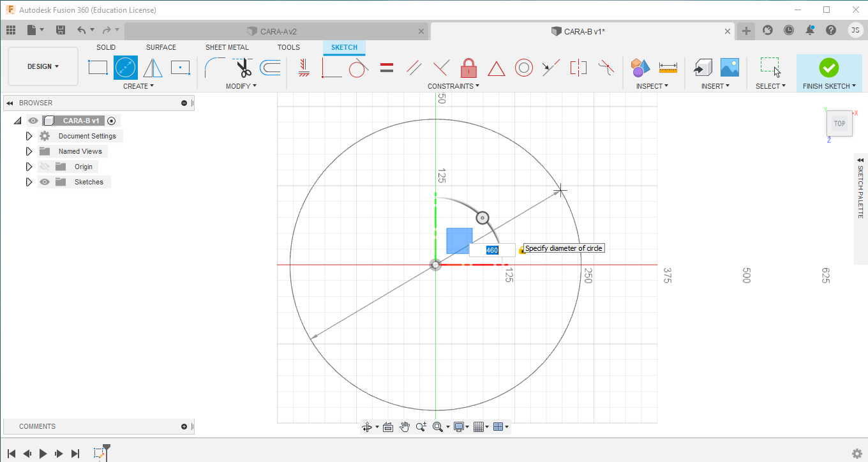The width and height of the screenshot is (868, 462).
Task: Click the colored shapes icon in Inspect
Action: coord(640,67)
